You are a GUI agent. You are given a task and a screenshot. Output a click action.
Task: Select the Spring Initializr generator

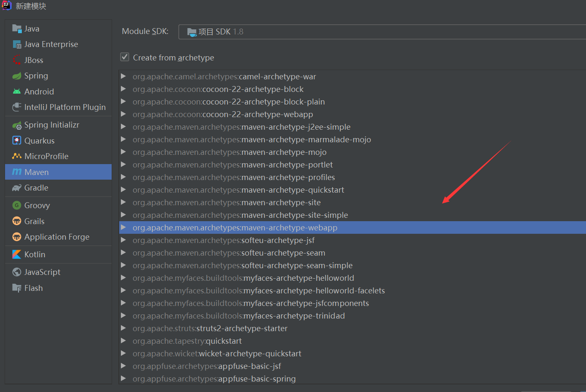(x=50, y=124)
